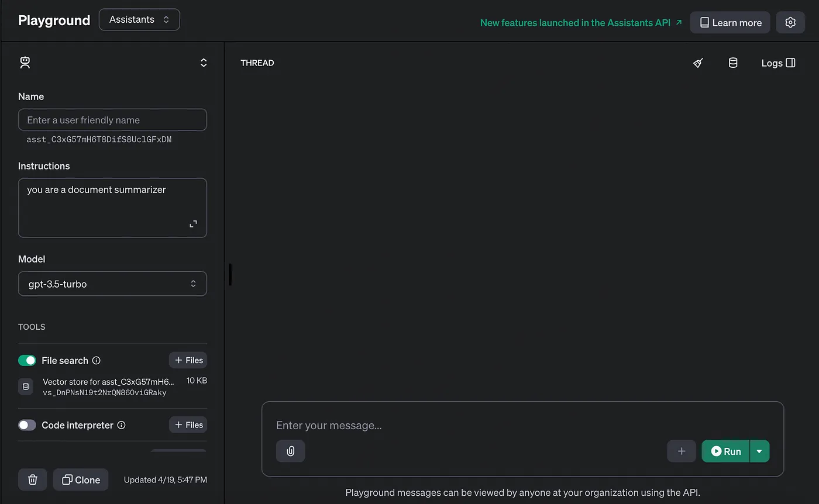Click the Updated 4/19, 5:47 PM text
The width and height of the screenshot is (819, 504).
point(166,479)
